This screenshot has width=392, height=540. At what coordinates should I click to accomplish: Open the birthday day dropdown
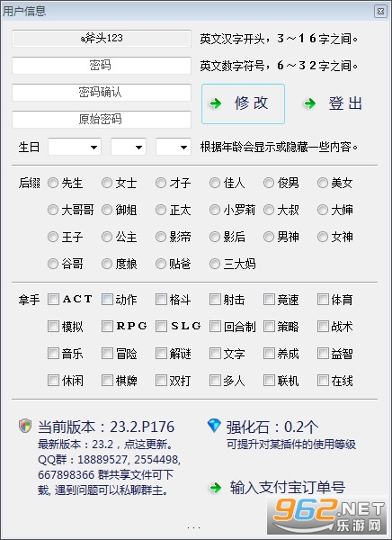click(174, 147)
